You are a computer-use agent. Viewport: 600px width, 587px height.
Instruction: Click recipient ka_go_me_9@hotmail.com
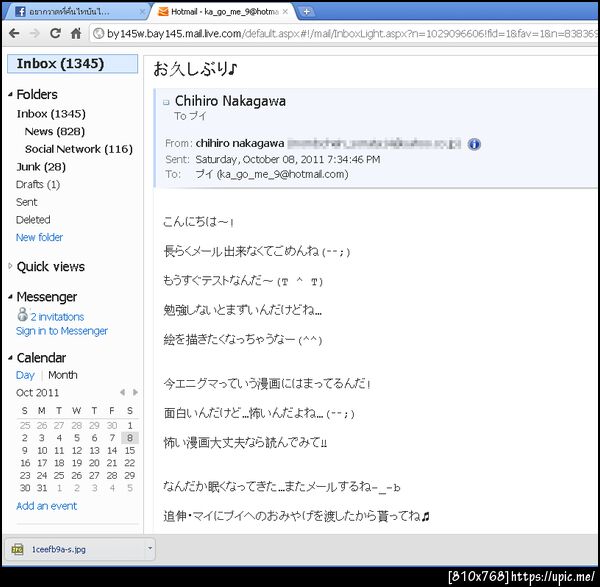pyautogui.click(x=282, y=174)
